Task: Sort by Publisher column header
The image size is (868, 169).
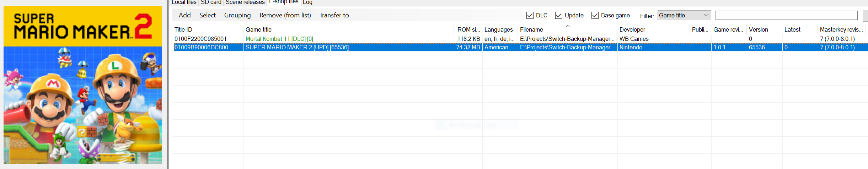Action: 701,29
